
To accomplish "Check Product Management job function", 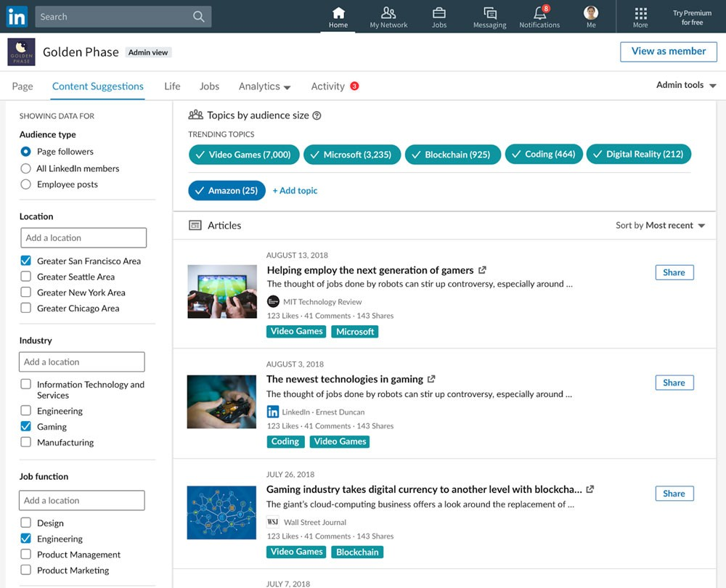I will 26,554.
